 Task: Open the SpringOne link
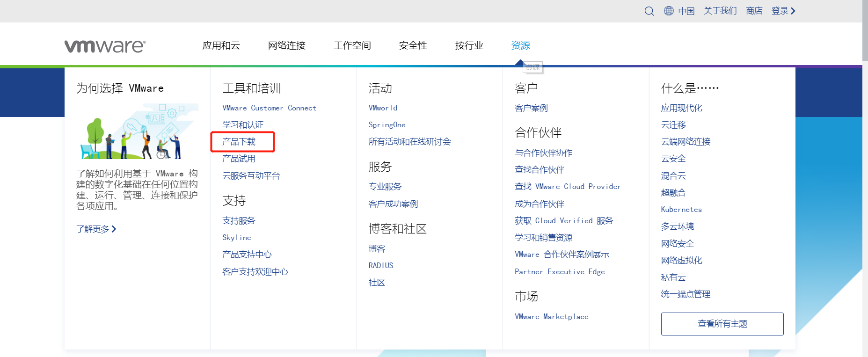tap(387, 125)
